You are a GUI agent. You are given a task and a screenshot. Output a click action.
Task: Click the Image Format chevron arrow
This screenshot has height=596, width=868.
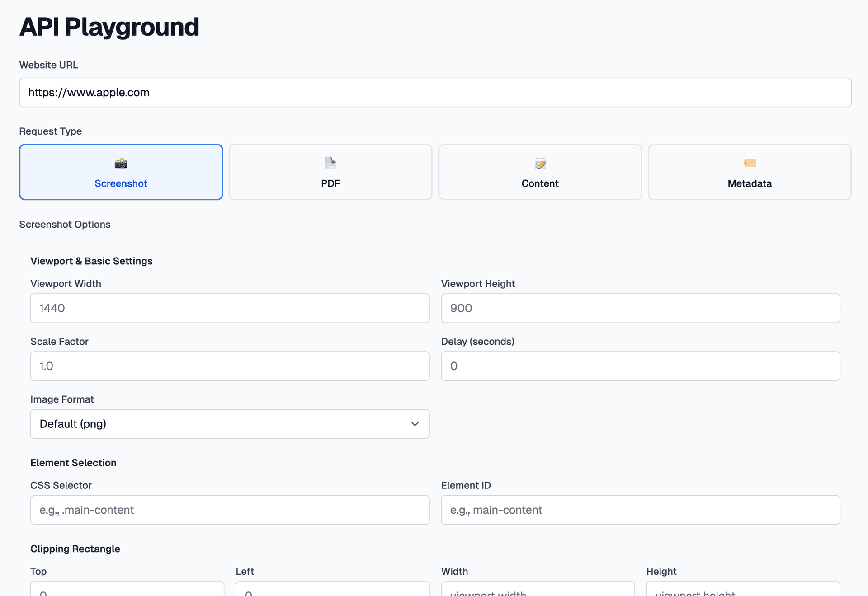415,424
